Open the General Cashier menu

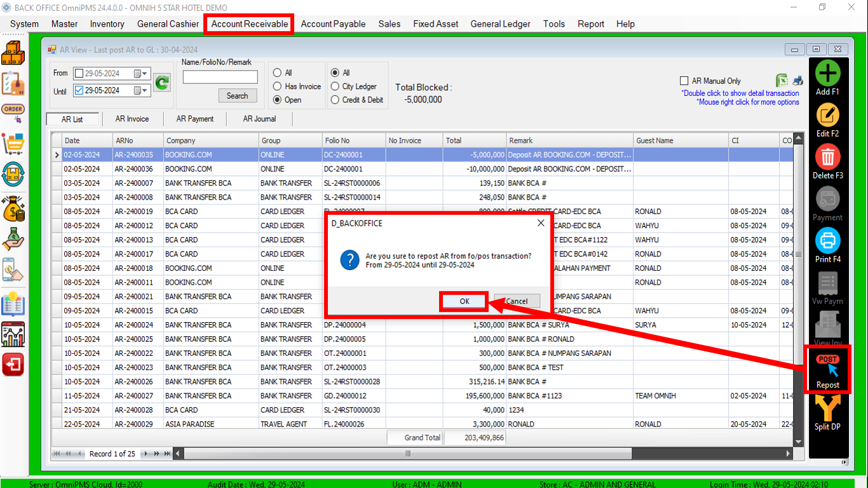(168, 24)
